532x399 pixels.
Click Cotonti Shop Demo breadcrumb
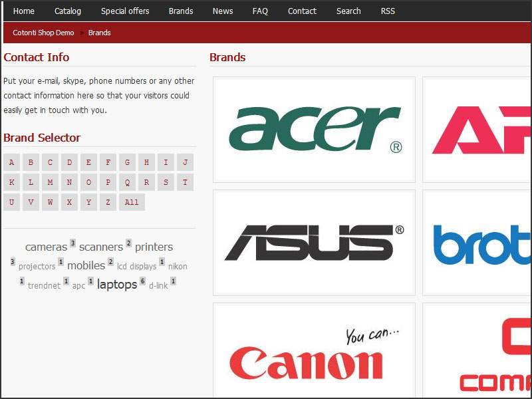43,33
